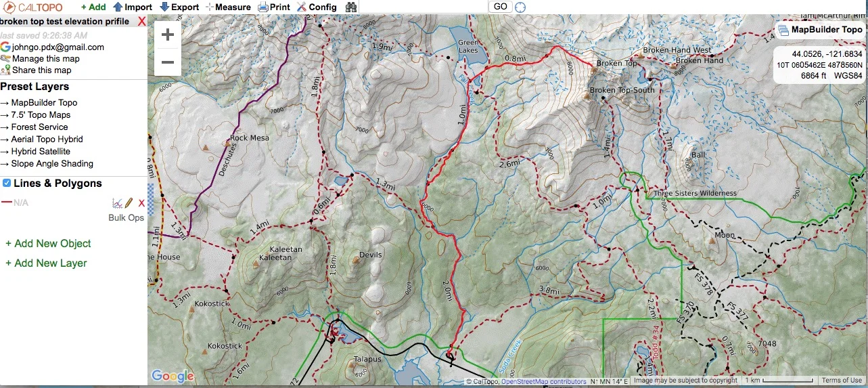Click + Add New Layer
The image size is (868, 388).
(46, 263)
